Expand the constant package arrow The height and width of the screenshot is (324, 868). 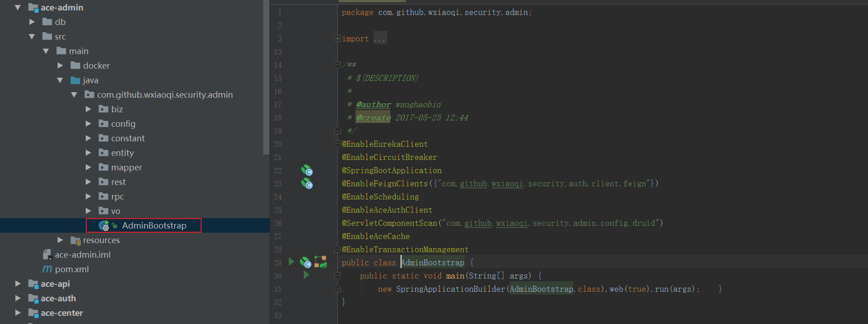tap(88, 138)
